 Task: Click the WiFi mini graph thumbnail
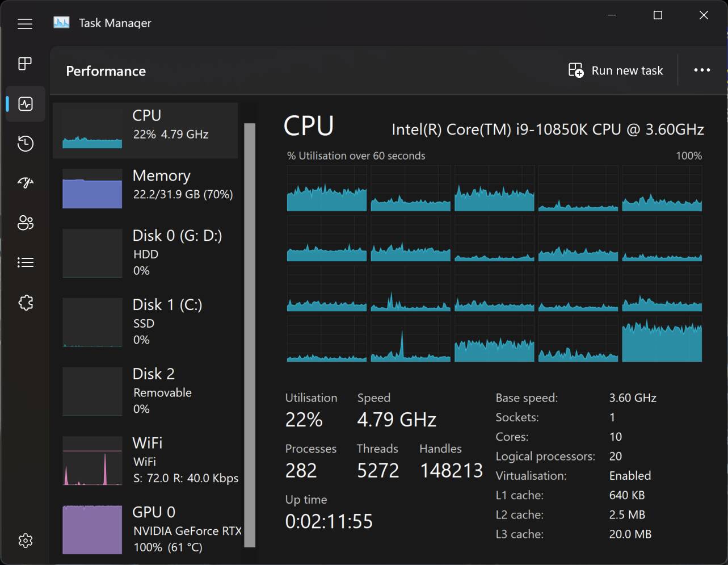92,461
